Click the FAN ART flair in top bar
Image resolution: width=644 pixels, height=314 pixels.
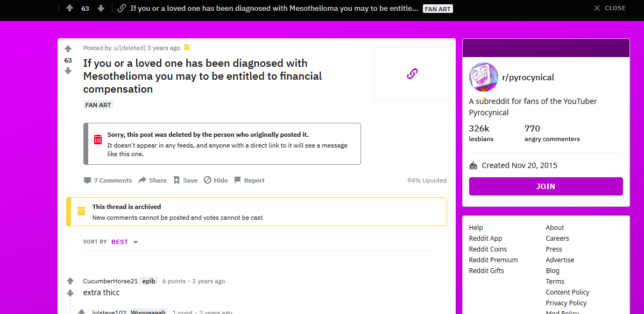click(438, 9)
